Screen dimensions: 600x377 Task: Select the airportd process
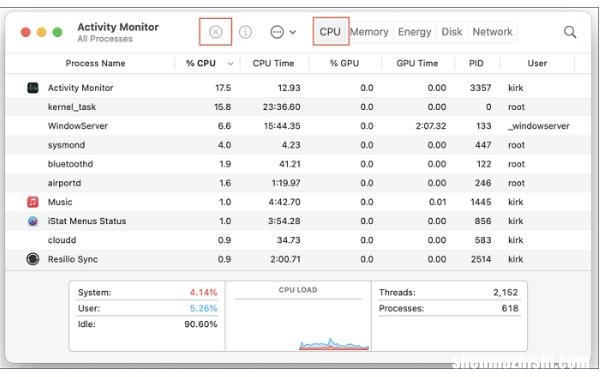coord(64,183)
